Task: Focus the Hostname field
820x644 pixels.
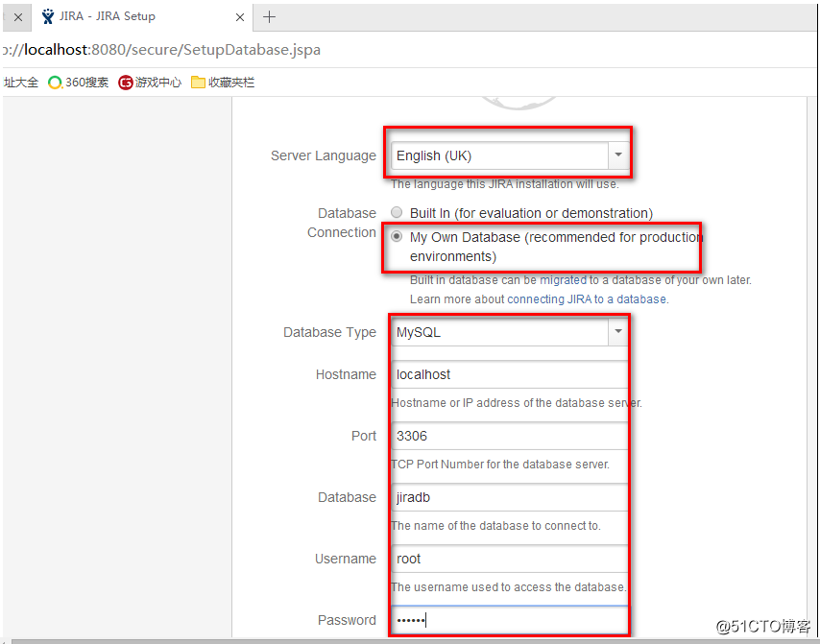Action: 510,374
